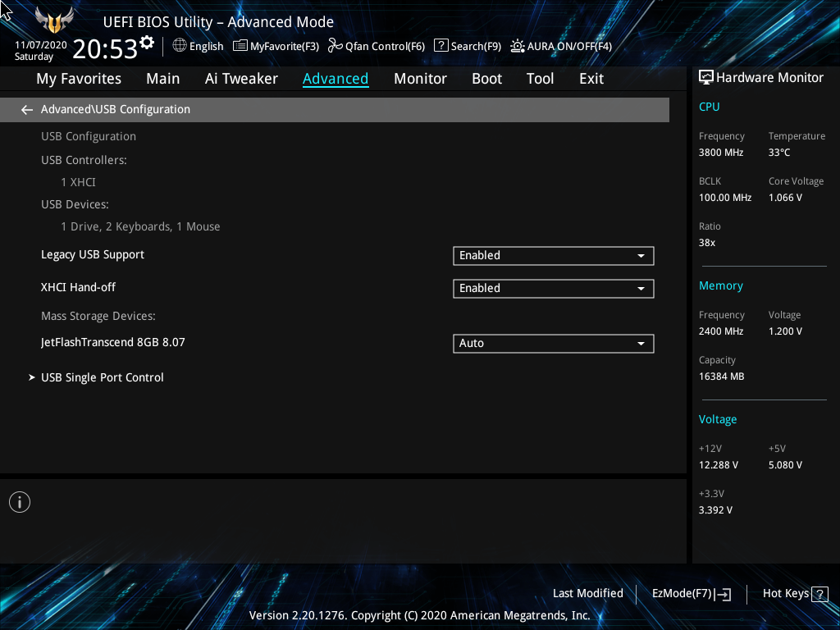Select the Exit tab
Viewport: 840px width, 630px height.
pos(591,79)
